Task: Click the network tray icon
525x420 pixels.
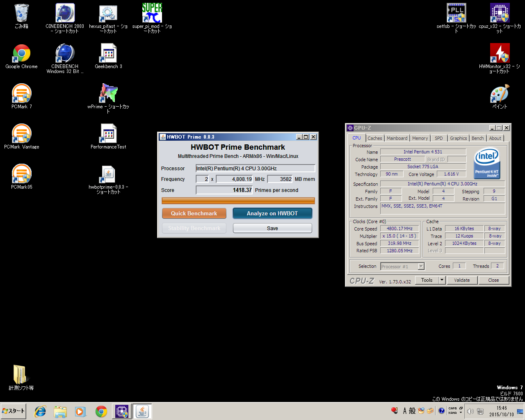Action: pos(480,411)
